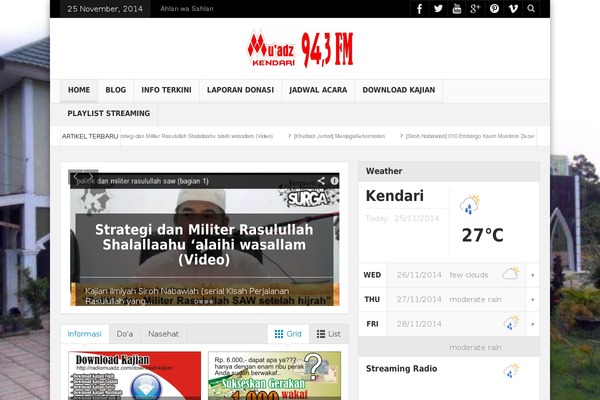Open the HOME menu item
This screenshot has height=400, width=600.
coord(79,90)
